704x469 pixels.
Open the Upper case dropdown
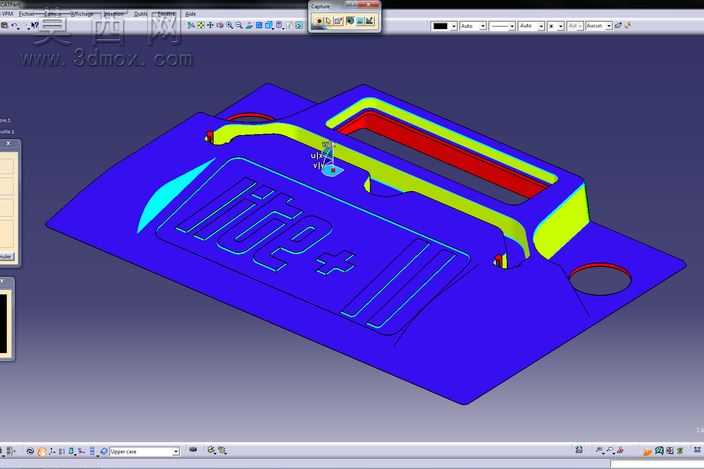145,451
